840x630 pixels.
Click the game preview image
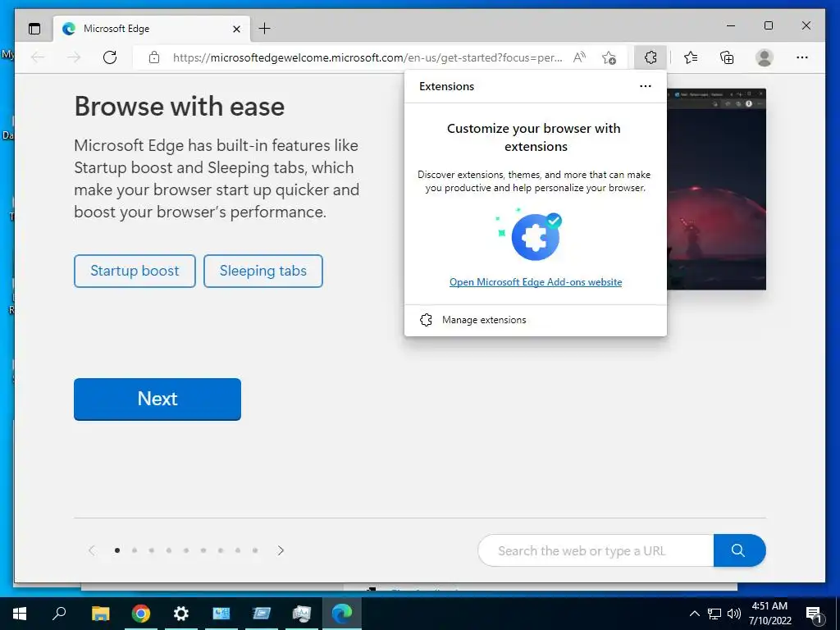point(716,189)
